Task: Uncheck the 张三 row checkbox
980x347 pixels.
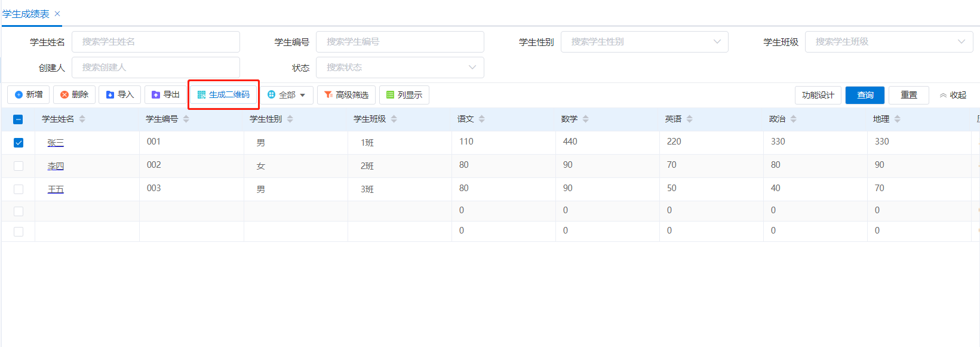Action: [18, 143]
